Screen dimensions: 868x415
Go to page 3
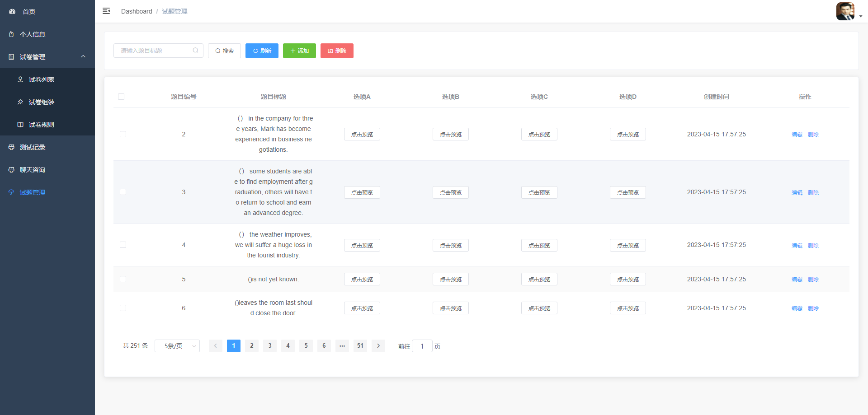[270, 346]
